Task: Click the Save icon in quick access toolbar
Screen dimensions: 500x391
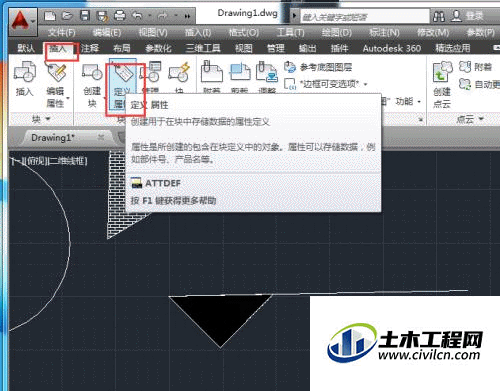Action: [x=85, y=16]
